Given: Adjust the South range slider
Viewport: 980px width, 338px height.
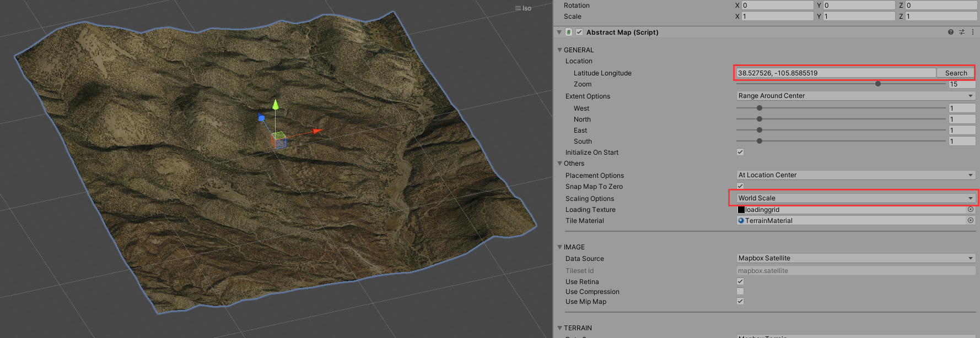Looking at the screenshot, I should [x=760, y=141].
